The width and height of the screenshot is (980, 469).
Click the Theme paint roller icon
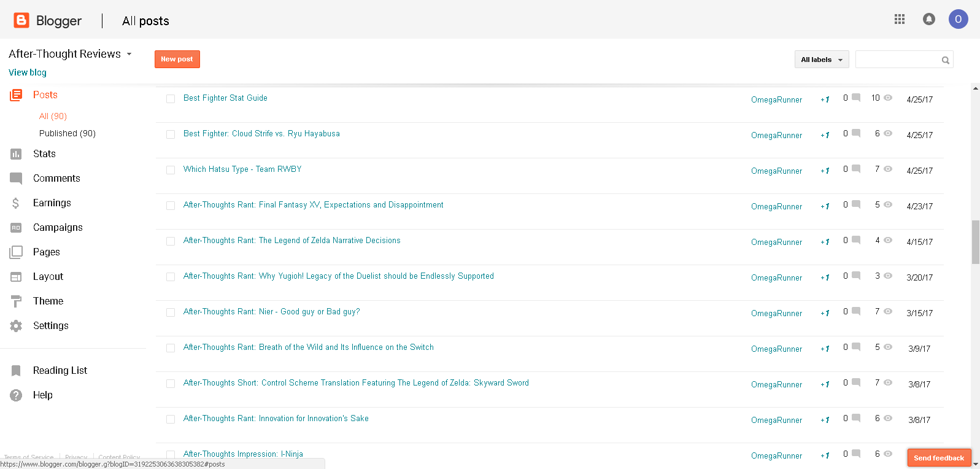16,301
